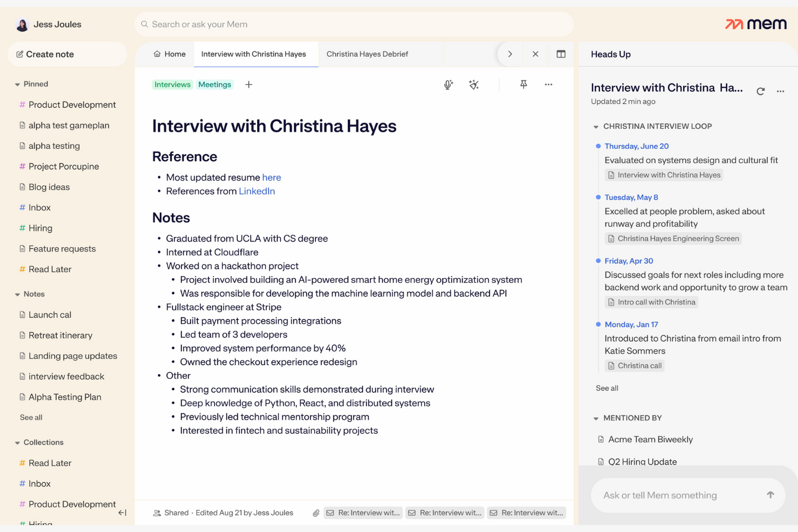Viewport: 798px width, 532px height.
Task: Click the attachment paperclip icon
Action: tap(316, 513)
